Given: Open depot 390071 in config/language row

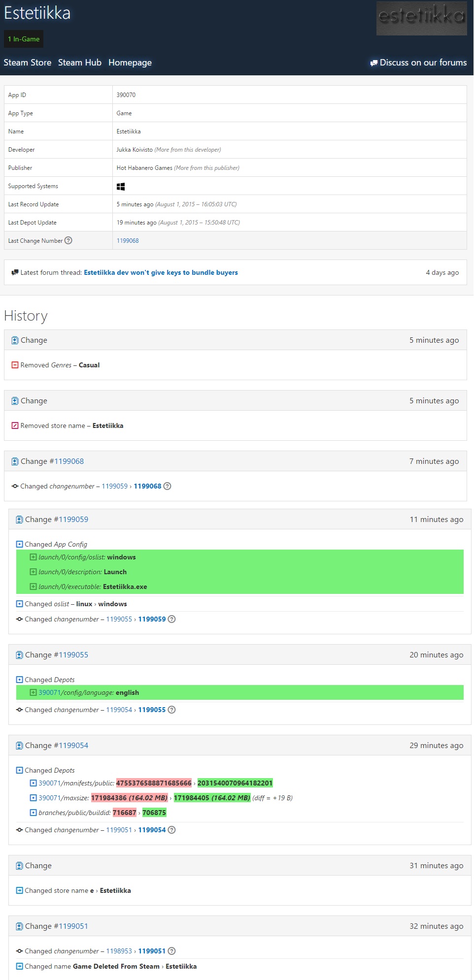Looking at the screenshot, I should tap(49, 692).
